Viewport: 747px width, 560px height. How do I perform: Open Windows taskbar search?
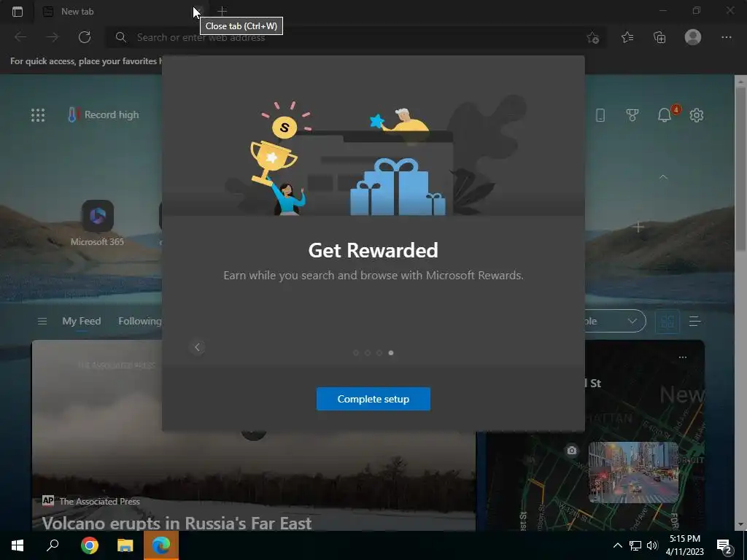tap(53, 545)
